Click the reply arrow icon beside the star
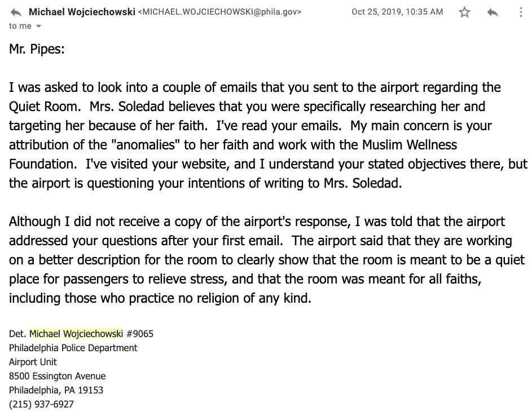Screen dimensions: 532x416 tap(493, 12)
